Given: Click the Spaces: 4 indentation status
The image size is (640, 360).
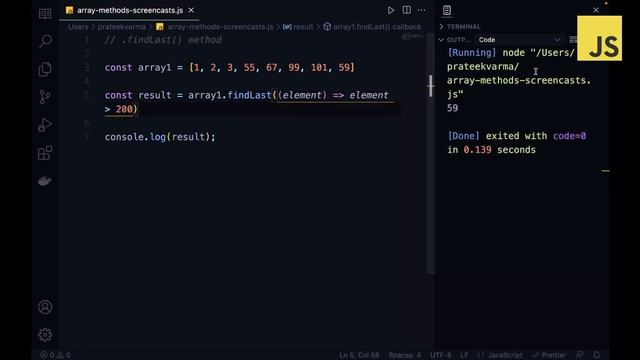Looking at the screenshot, I should coord(404,355).
